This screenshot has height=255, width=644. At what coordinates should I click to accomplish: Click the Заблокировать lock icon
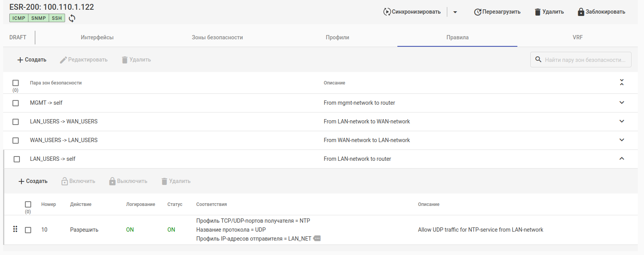point(581,12)
